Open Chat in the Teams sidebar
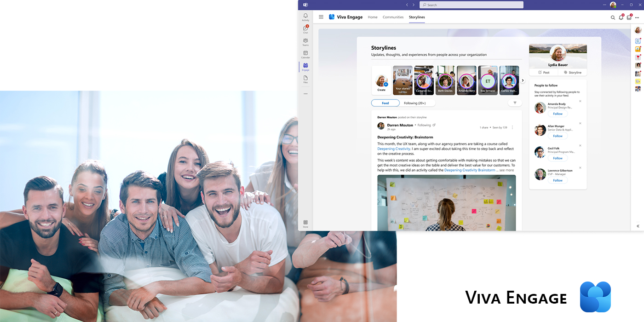 [x=305, y=29]
